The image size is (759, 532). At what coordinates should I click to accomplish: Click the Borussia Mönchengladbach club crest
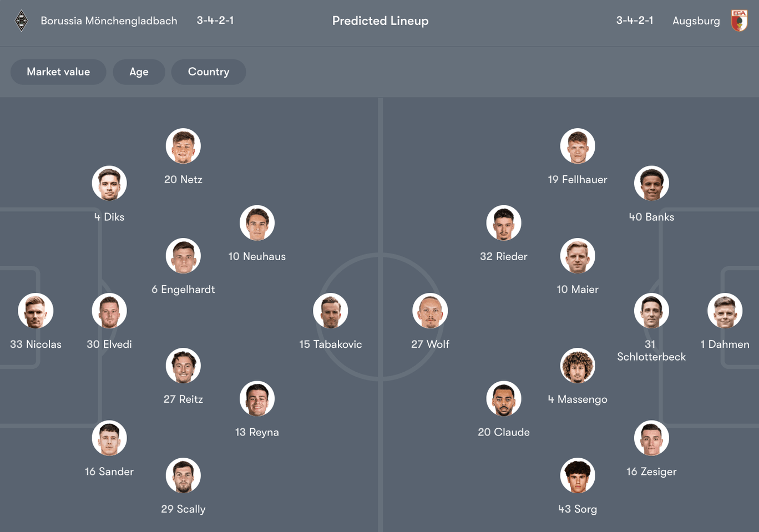[x=21, y=21]
